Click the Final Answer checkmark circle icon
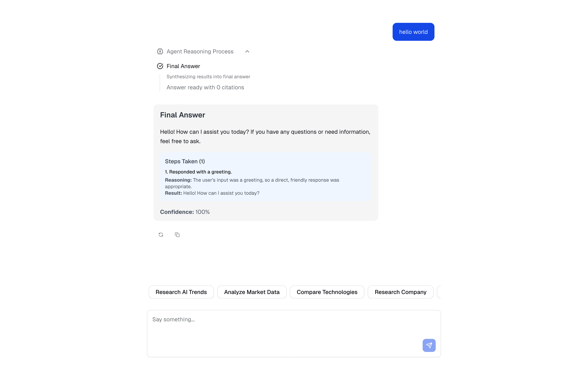 [x=160, y=66]
